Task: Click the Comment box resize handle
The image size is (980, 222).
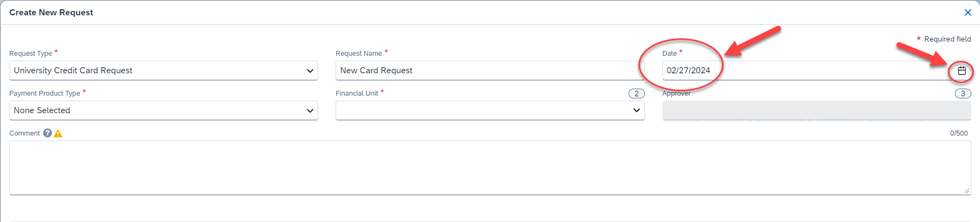Action: click(x=967, y=191)
